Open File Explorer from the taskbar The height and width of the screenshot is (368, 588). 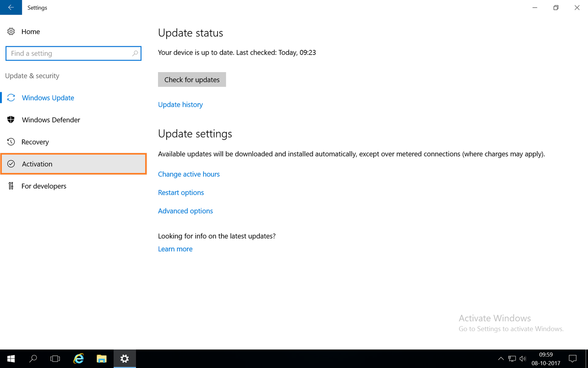(x=102, y=359)
